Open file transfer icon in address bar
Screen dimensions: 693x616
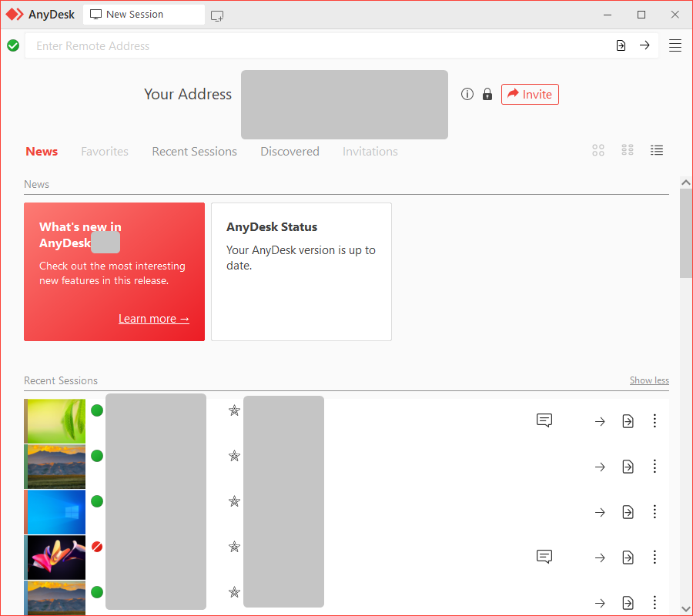(x=621, y=45)
